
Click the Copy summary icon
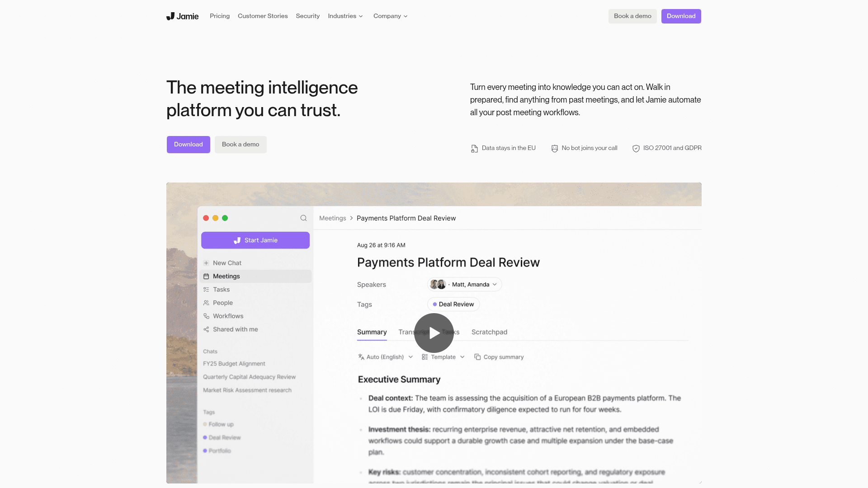[x=477, y=357]
